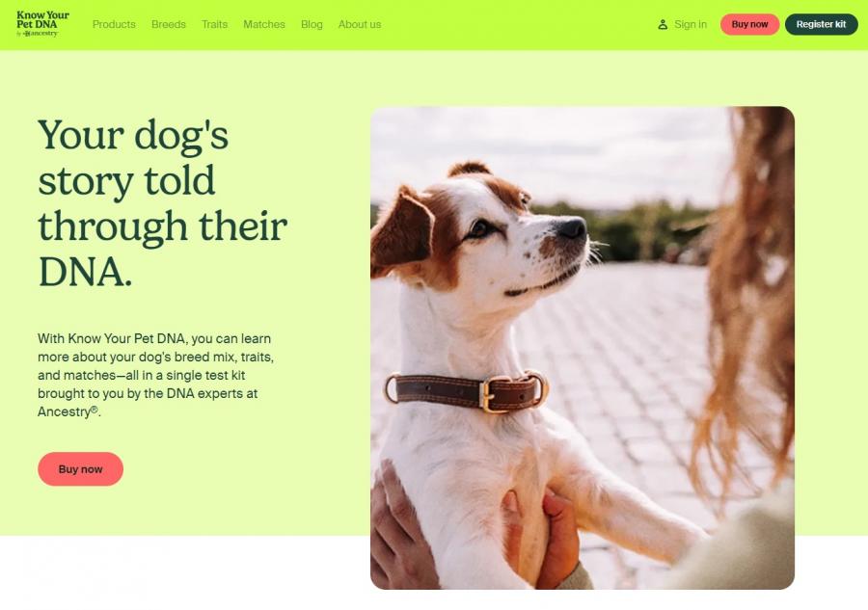Viewport: 868px width, 610px height.
Task: Open the Products menu item
Action: [x=114, y=24]
